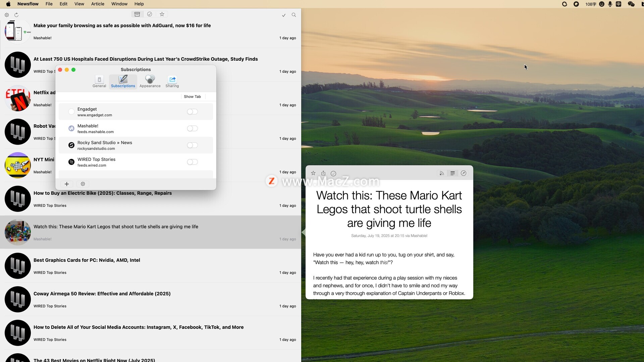Screen dimensions: 644x362
Task: Click Show Tab column header
Action: point(193,97)
